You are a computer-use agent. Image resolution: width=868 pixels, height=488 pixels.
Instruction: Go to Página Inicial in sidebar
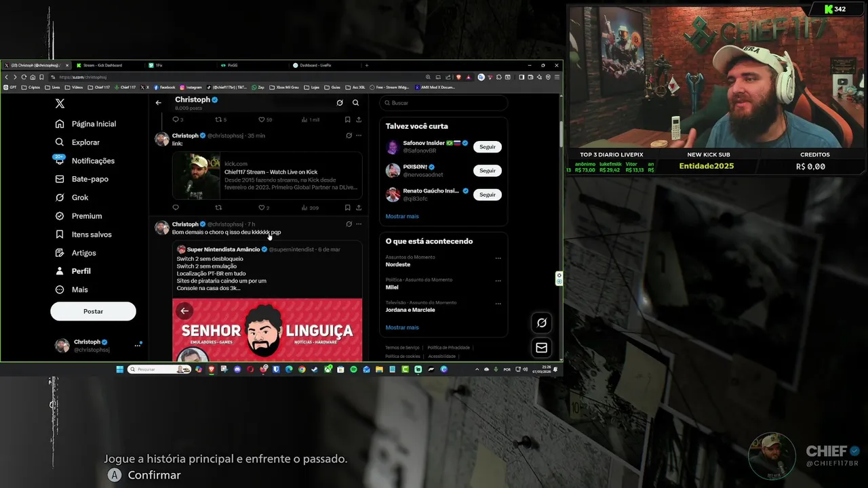[x=86, y=124]
